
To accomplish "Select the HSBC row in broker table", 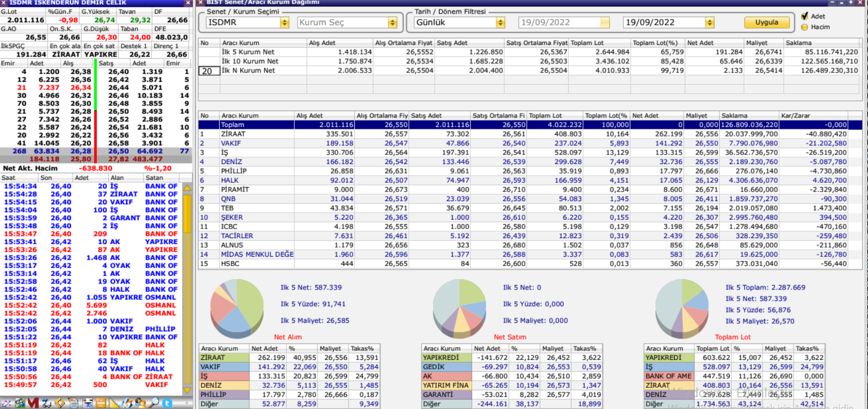I will (x=530, y=264).
